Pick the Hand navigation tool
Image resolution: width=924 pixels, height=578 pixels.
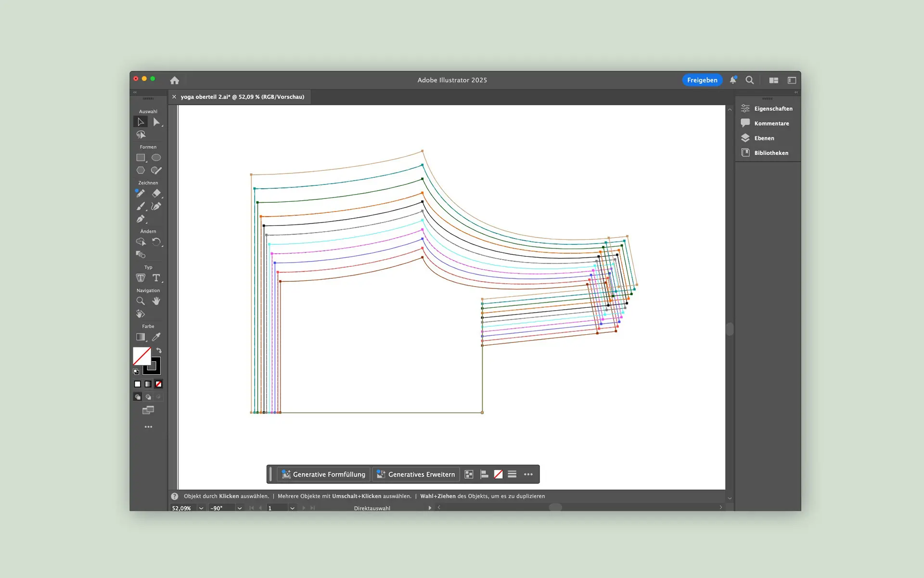156,302
